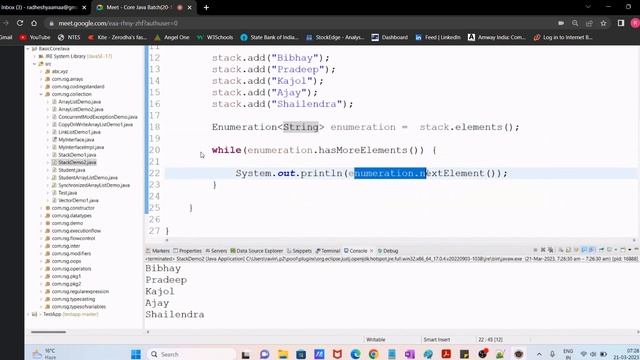The image size is (640, 360).
Task: Open OneNote from taskbar
Action: (x=409, y=354)
